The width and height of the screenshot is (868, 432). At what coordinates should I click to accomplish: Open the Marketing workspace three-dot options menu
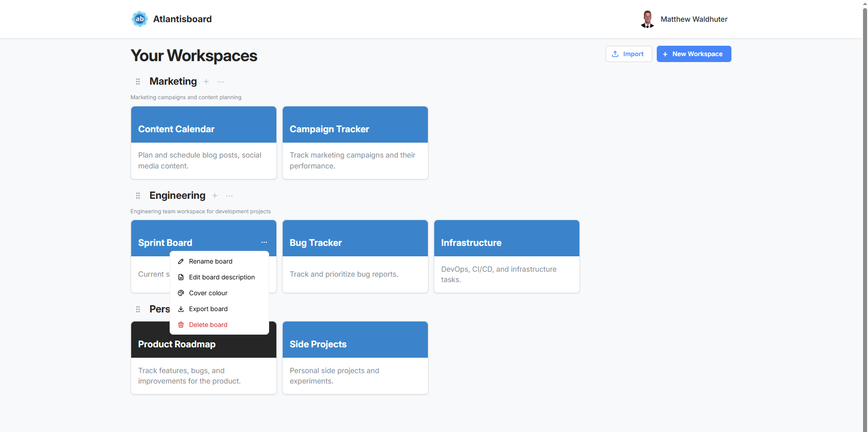click(x=221, y=82)
